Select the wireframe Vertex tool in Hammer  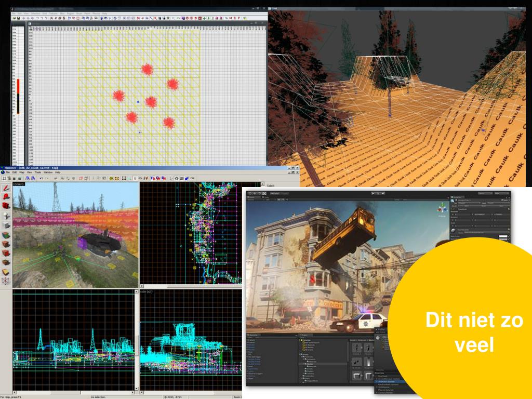(x=6, y=281)
